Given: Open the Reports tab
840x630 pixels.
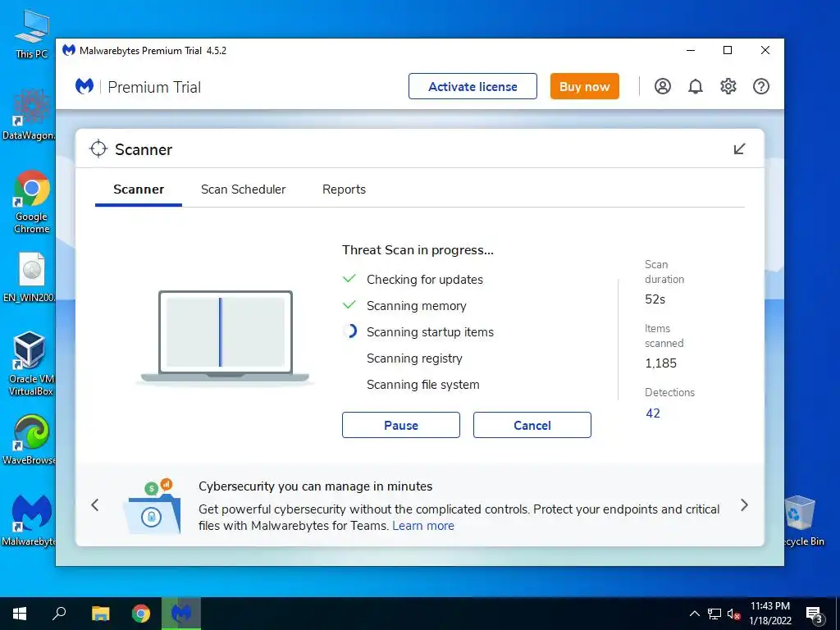Looking at the screenshot, I should (344, 189).
